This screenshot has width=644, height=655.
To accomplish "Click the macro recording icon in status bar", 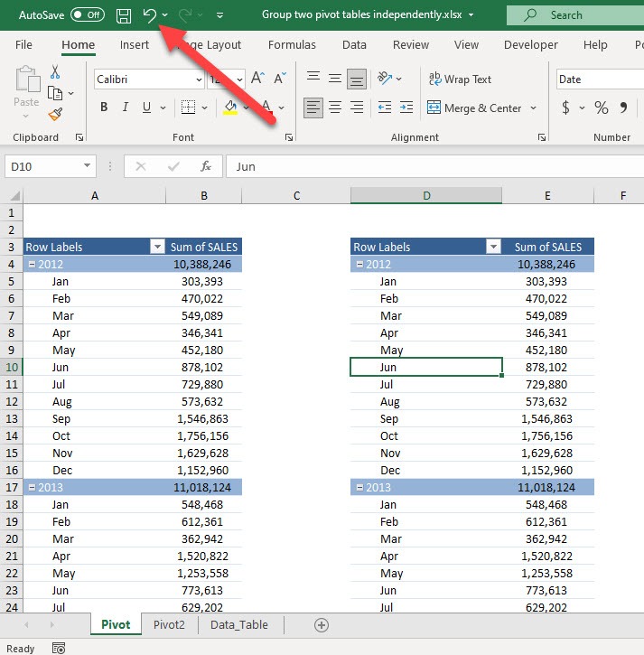I will [x=59, y=648].
